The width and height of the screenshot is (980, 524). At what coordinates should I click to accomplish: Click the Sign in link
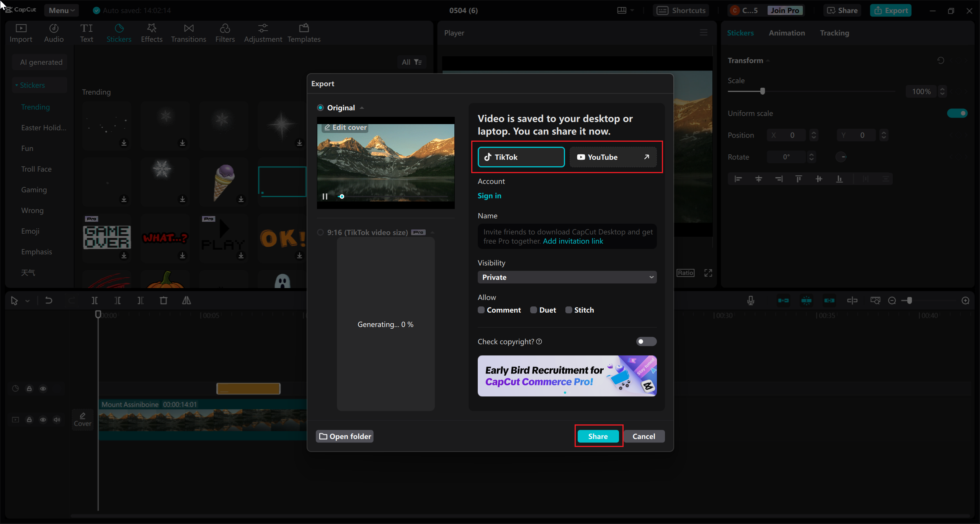(489, 195)
